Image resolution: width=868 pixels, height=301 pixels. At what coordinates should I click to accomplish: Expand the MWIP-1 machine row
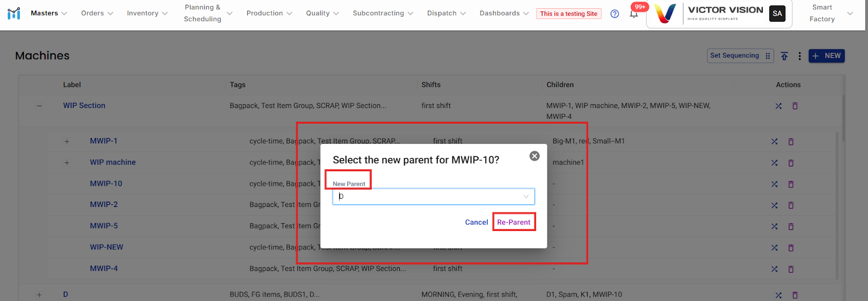(67, 141)
